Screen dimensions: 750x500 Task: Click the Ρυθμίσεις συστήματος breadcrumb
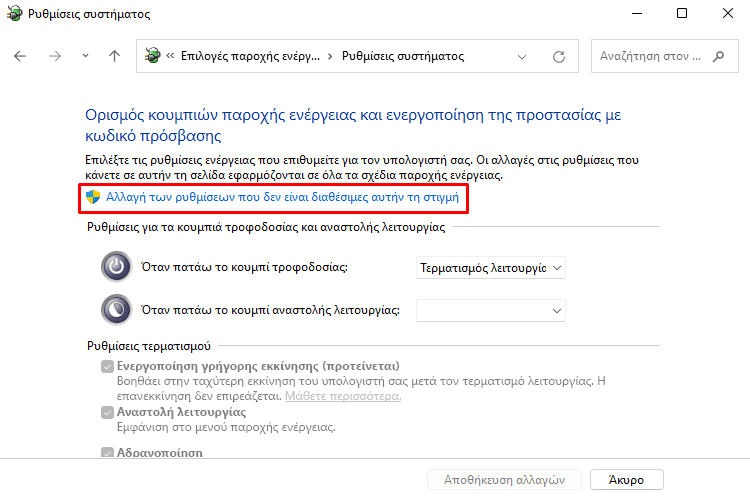click(403, 56)
